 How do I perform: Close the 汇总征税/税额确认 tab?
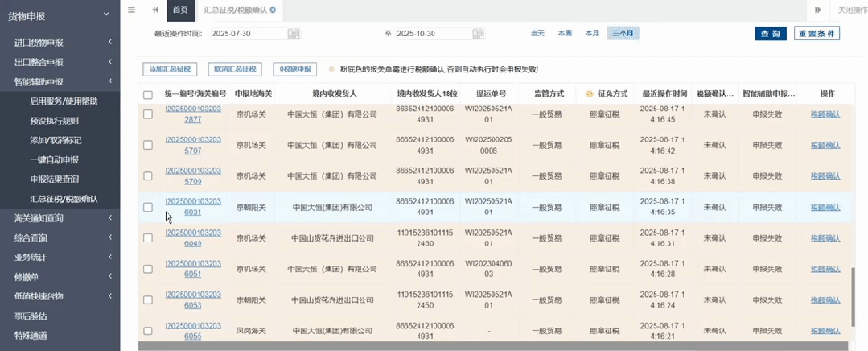click(x=273, y=10)
